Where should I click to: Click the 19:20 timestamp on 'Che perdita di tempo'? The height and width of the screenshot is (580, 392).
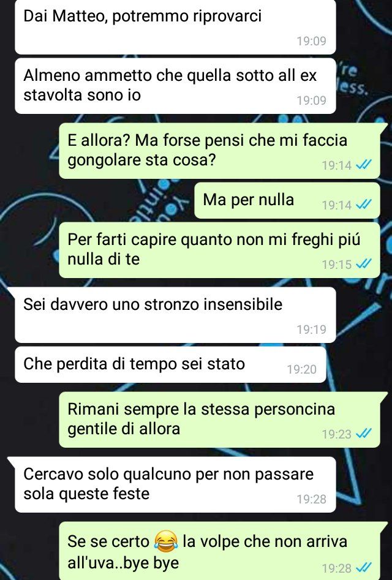tap(302, 369)
